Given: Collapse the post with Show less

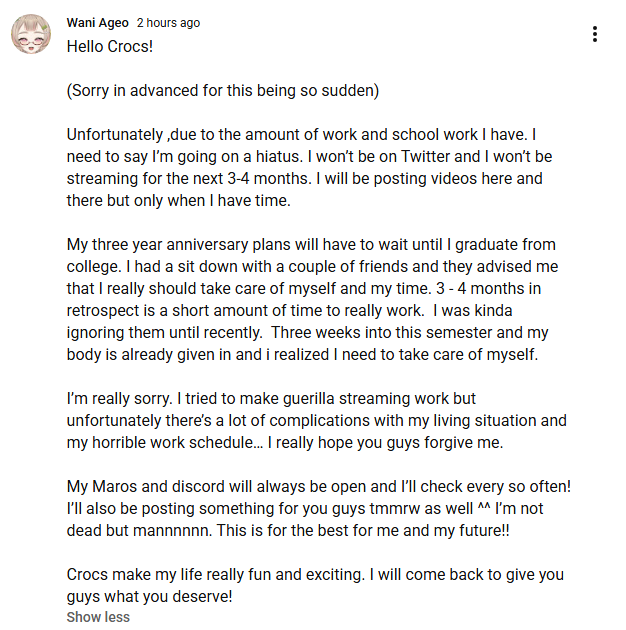Looking at the screenshot, I should (x=98, y=617).
